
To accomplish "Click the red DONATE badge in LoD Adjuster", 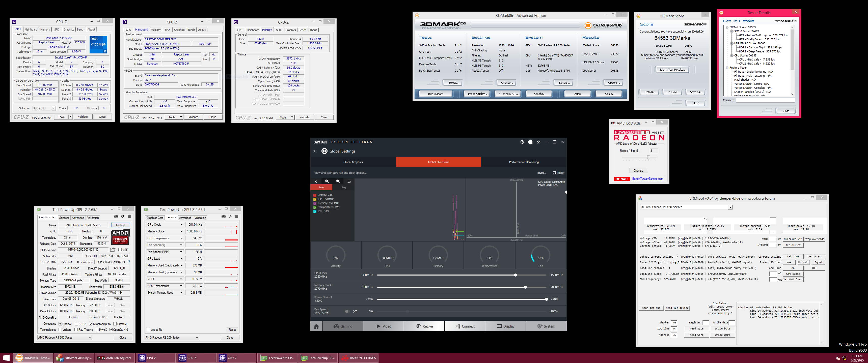I will [x=622, y=179].
